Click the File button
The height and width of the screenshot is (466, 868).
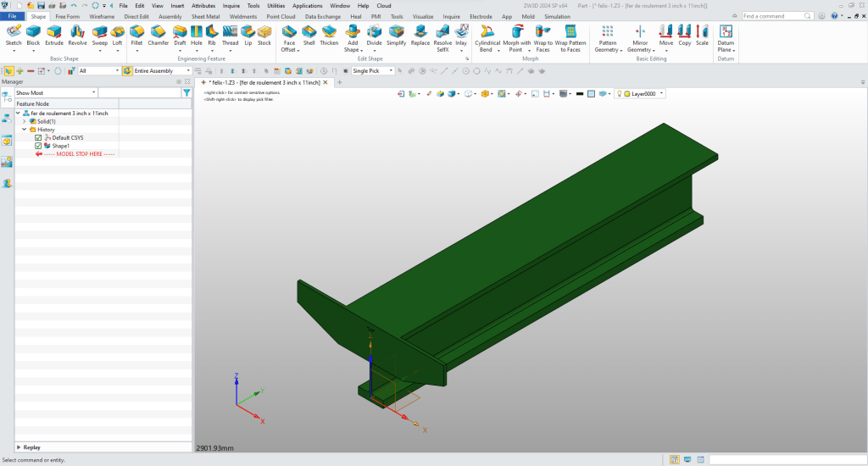[x=13, y=16]
